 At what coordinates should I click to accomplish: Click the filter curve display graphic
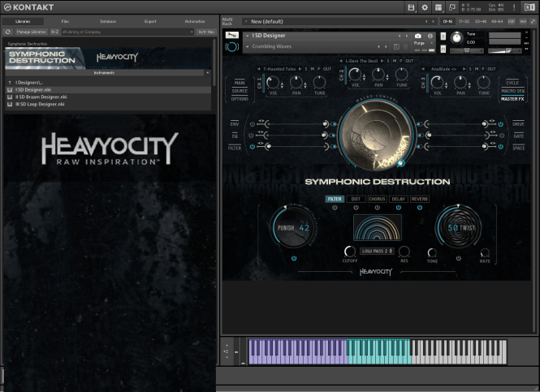378,227
